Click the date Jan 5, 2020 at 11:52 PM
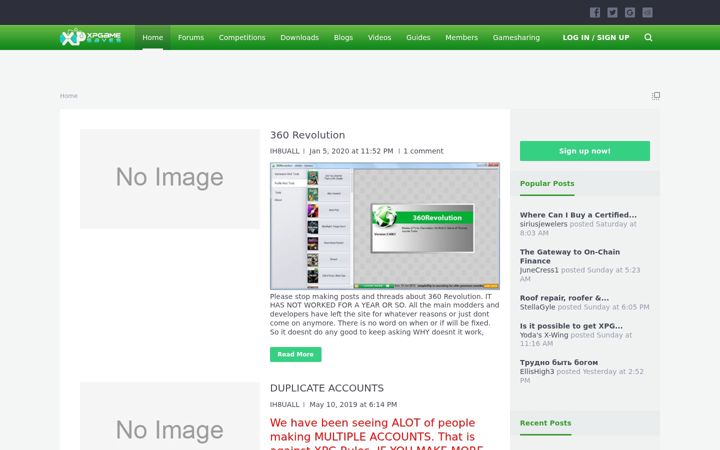The image size is (720, 450). 351,151
